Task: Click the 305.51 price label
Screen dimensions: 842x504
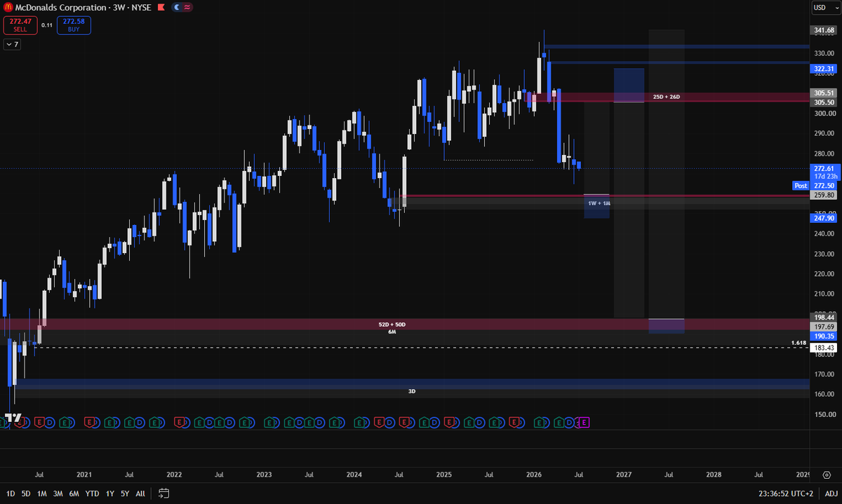Action: click(823, 93)
